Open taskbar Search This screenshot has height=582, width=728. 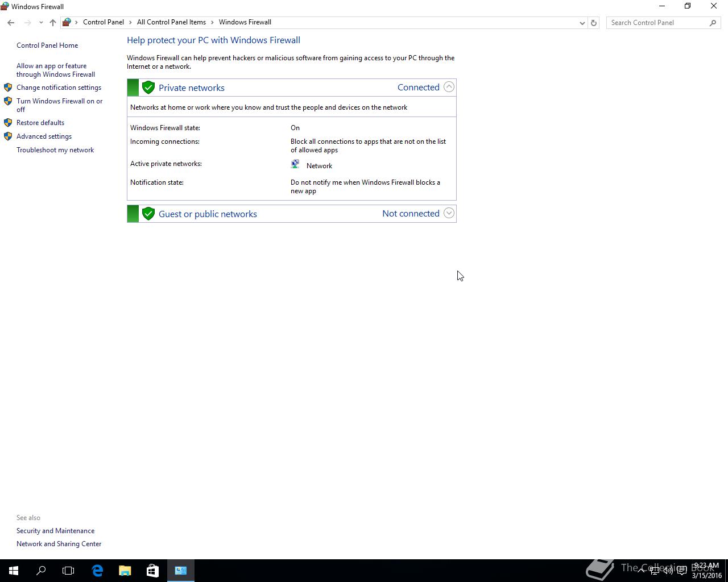(41, 571)
